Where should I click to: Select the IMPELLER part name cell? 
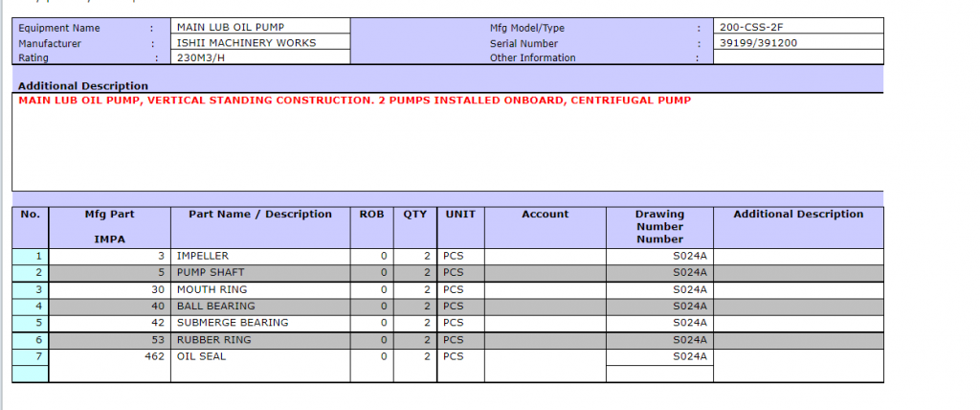pos(260,257)
